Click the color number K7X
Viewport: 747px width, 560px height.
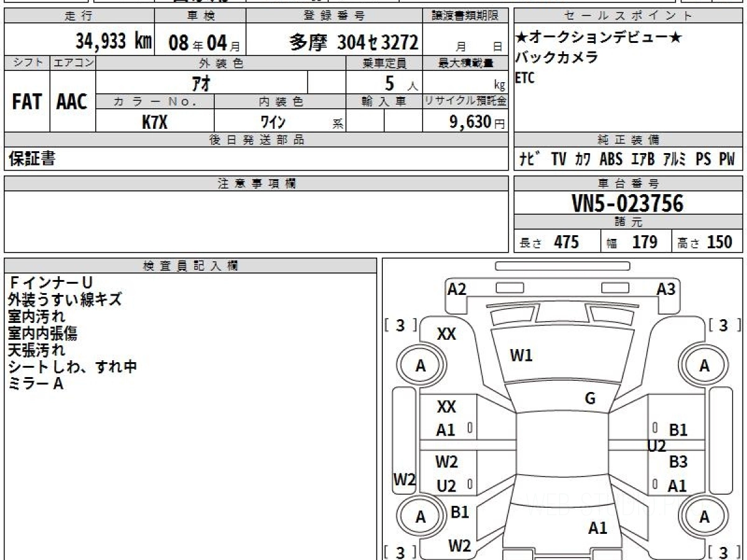(x=155, y=122)
